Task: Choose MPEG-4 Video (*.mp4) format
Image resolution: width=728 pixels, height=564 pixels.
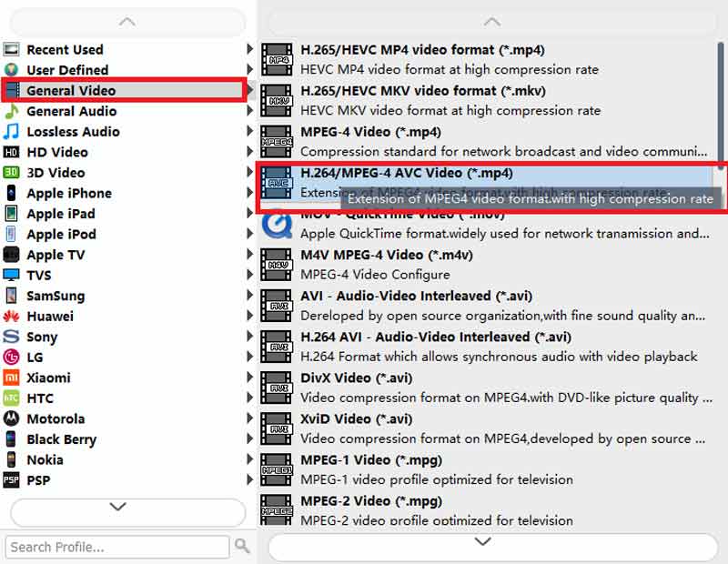Action: point(487,142)
